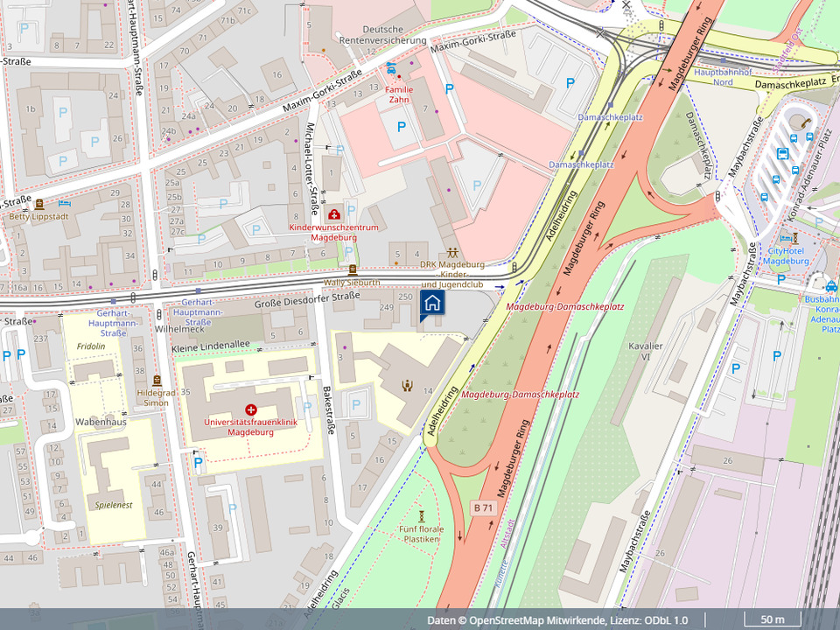Click the DRK Magdeburg youth club icon
Viewport: 840px width, 630px height.
click(x=452, y=253)
